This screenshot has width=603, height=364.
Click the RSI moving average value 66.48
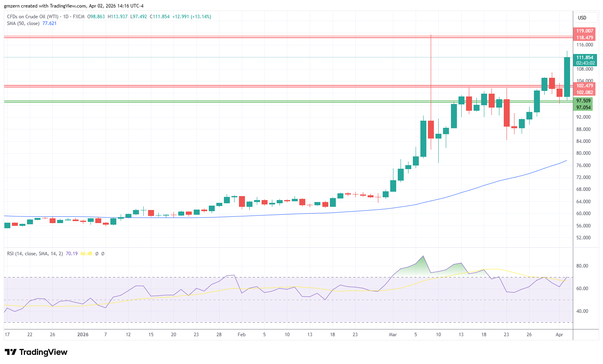pos(87,254)
